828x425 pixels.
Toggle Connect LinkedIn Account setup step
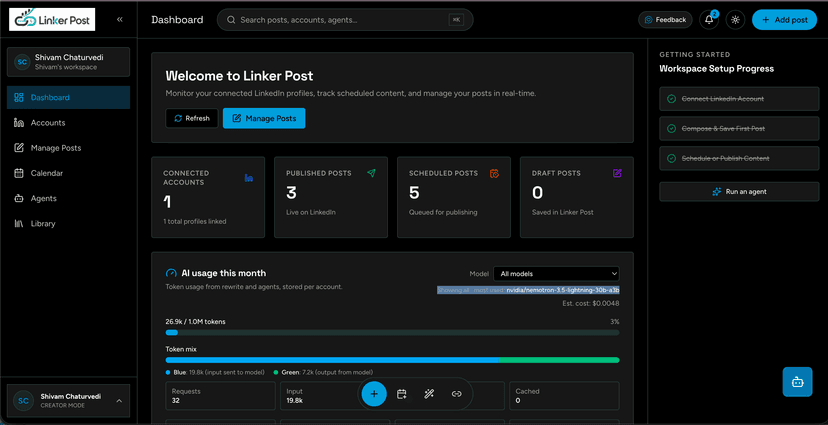(x=739, y=99)
